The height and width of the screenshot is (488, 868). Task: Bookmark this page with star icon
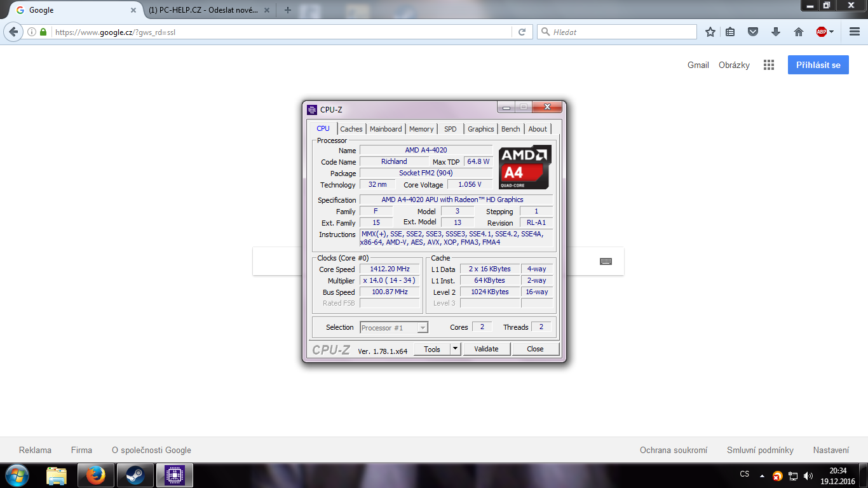pyautogui.click(x=710, y=32)
